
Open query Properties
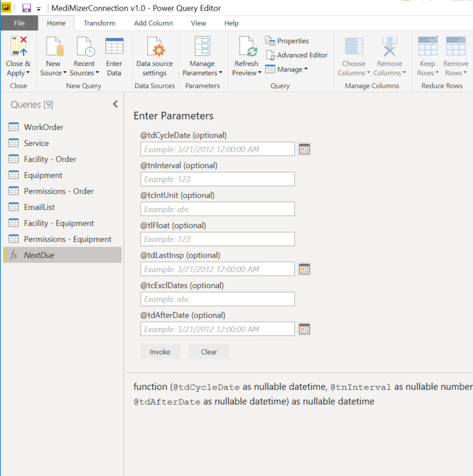[x=287, y=41]
